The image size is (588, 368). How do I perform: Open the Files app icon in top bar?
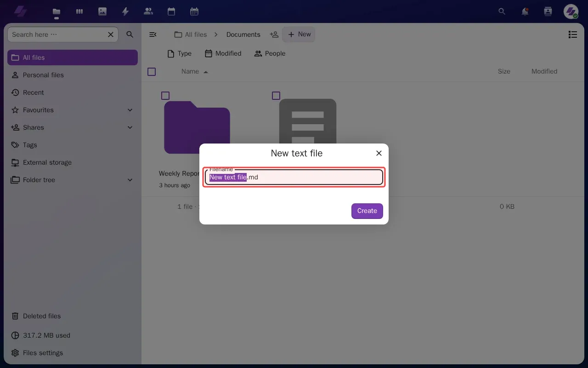(x=57, y=11)
